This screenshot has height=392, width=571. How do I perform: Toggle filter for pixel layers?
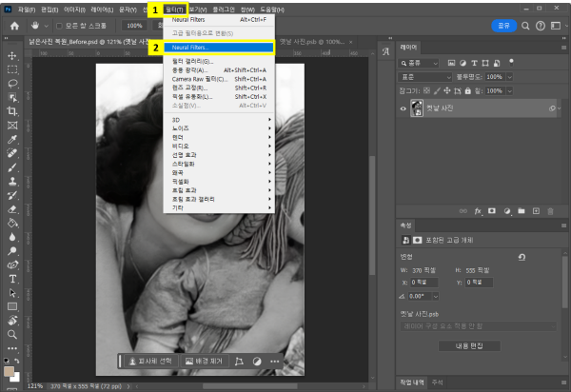pyautogui.click(x=451, y=63)
